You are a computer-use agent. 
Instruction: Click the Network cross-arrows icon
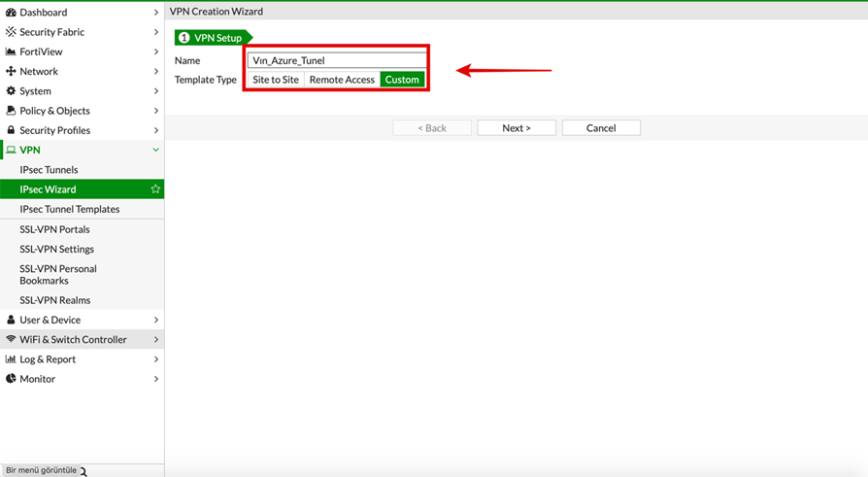pyautogui.click(x=11, y=72)
